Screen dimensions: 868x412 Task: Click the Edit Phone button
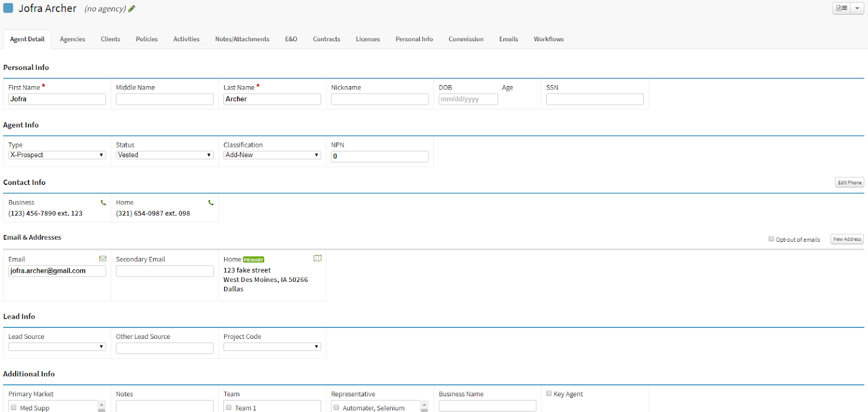pos(849,183)
